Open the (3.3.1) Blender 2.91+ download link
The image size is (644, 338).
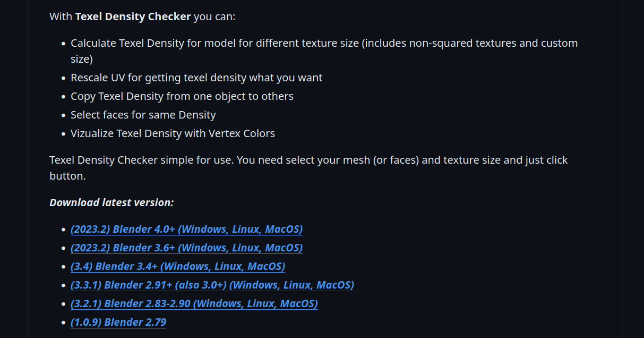tap(212, 285)
